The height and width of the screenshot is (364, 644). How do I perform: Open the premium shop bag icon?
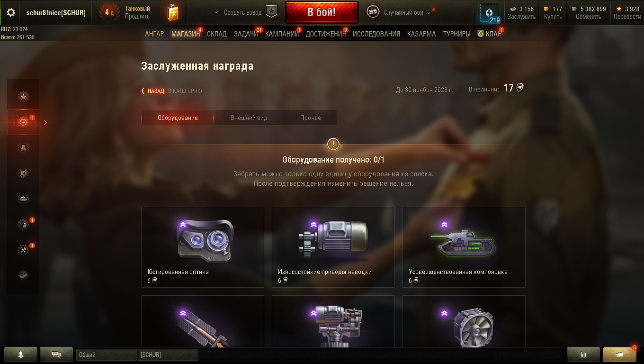coord(173,12)
